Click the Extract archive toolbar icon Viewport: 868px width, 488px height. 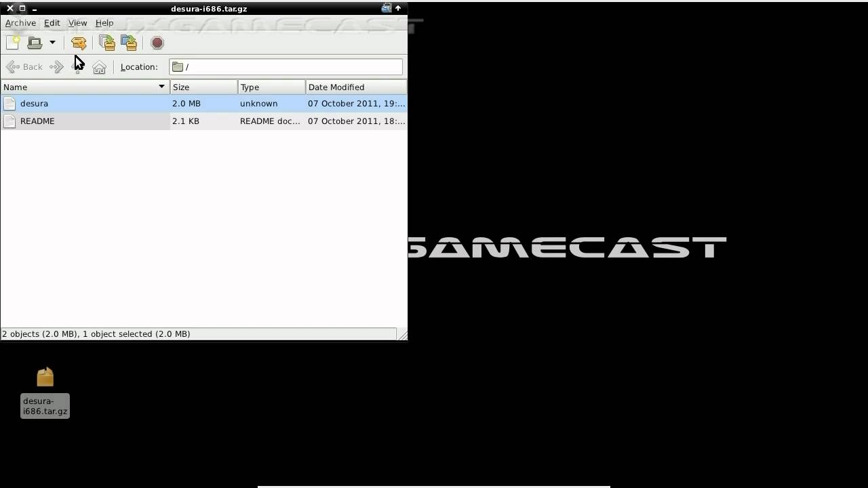click(x=79, y=43)
